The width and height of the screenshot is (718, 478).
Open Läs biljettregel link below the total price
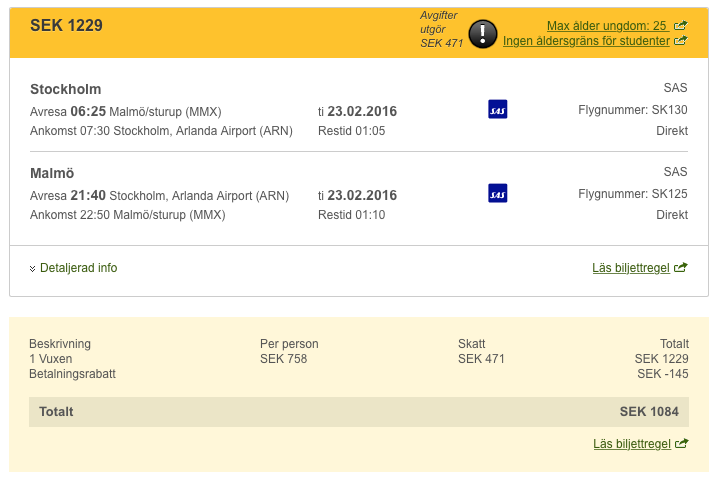[632, 444]
